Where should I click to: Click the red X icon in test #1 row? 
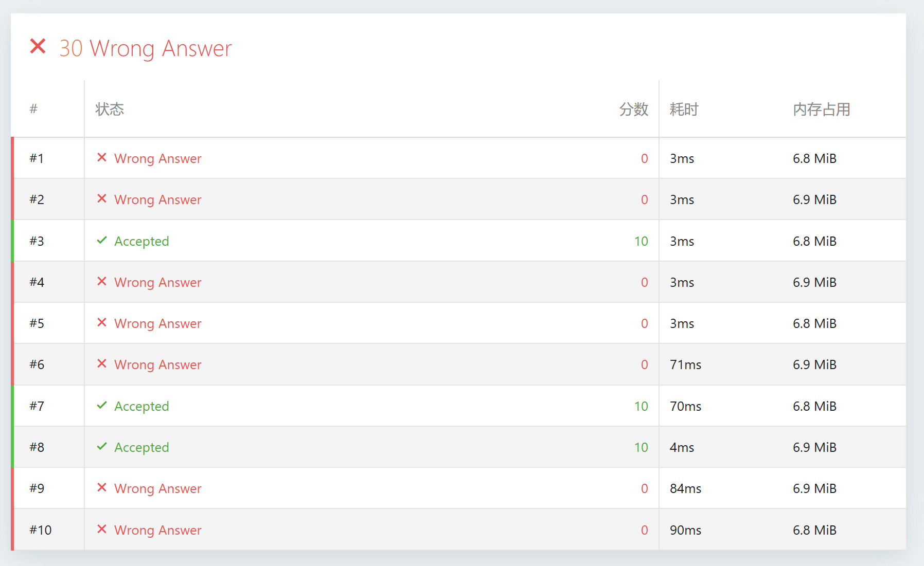click(x=102, y=157)
